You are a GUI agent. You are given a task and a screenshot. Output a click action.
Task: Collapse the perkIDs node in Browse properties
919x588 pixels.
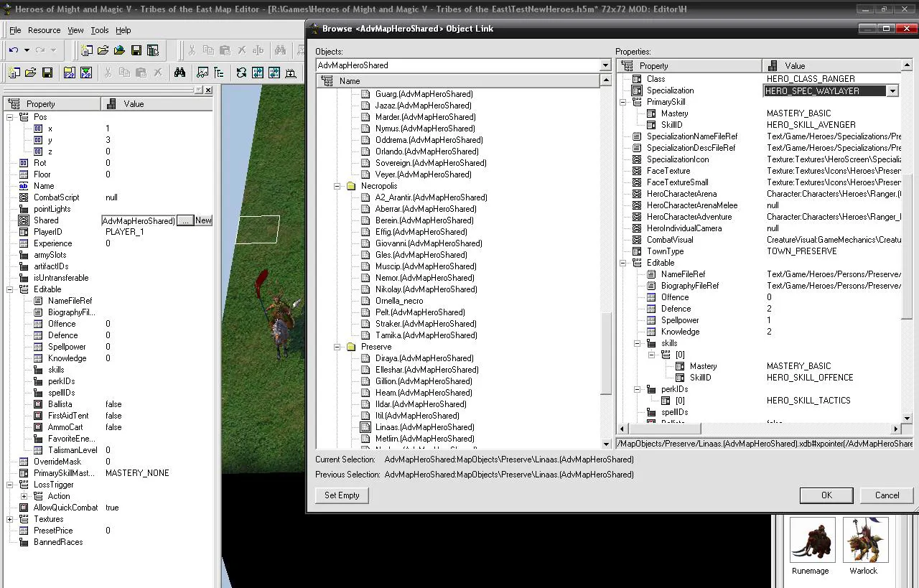coord(637,389)
